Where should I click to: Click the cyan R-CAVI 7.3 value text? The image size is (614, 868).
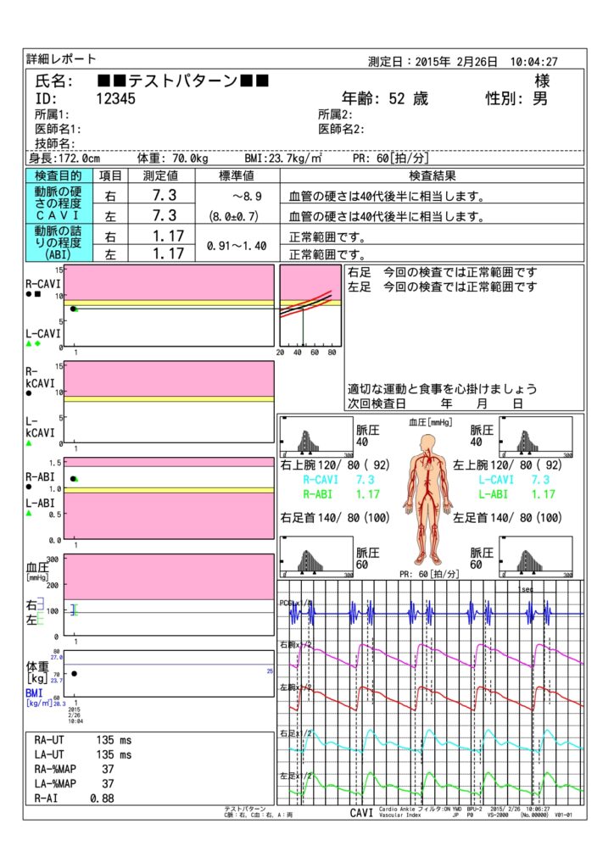tap(339, 480)
